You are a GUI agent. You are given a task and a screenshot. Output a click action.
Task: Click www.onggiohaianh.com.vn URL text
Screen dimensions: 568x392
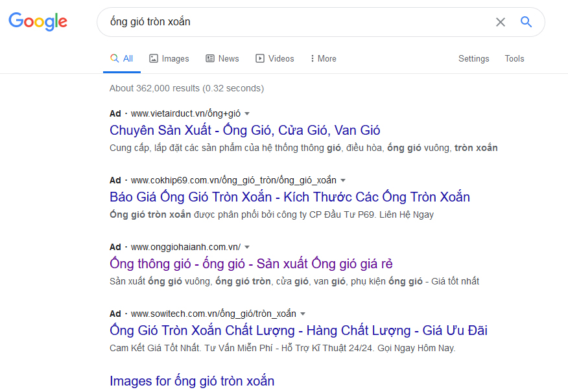pos(185,248)
